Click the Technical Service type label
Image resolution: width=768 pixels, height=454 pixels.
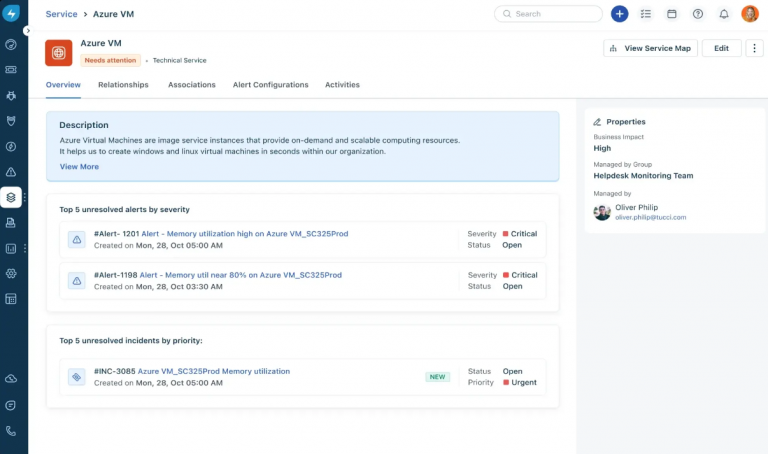point(179,60)
